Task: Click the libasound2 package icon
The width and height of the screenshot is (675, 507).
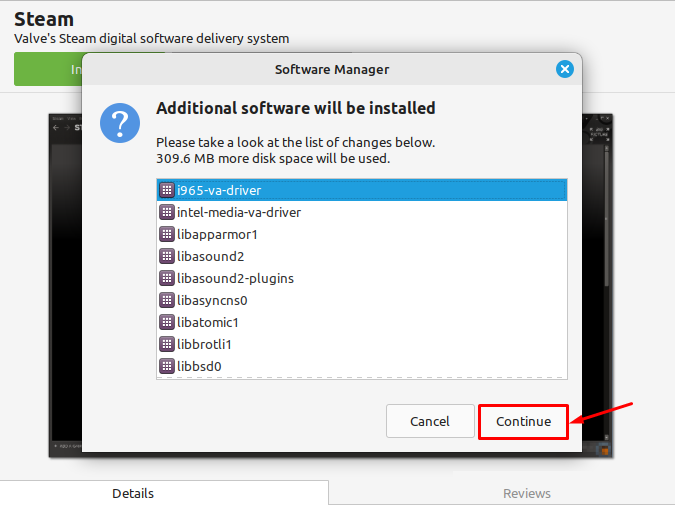Action: tap(167, 256)
